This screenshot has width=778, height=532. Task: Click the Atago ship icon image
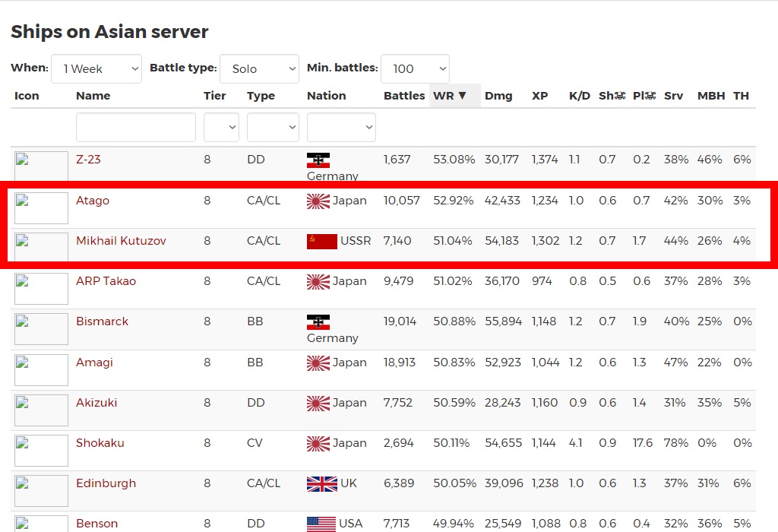(x=41, y=207)
